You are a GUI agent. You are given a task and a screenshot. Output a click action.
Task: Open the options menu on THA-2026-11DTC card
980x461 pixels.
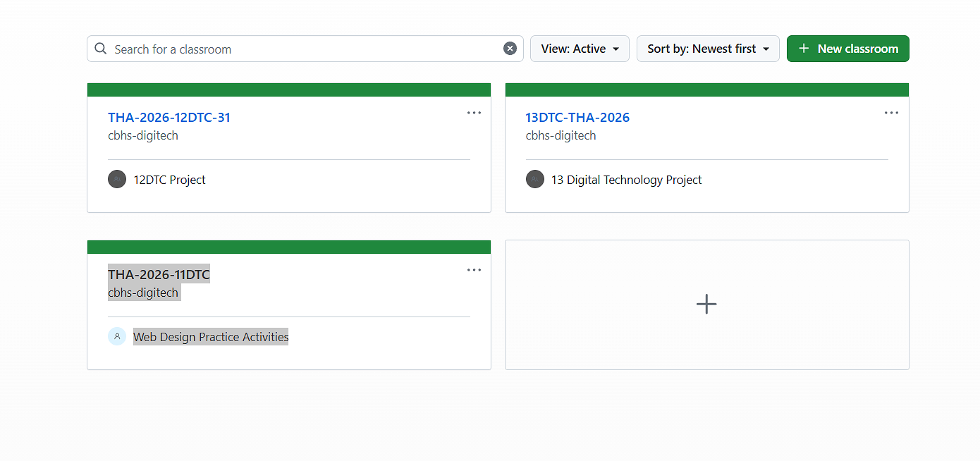pyautogui.click(x=474, y=269)
